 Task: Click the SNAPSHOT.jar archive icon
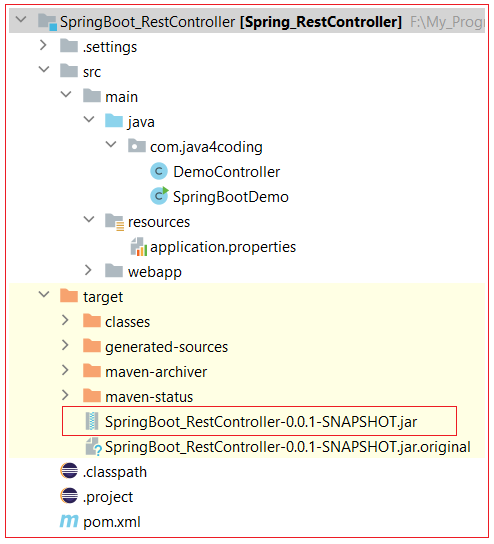pyautogui.click(x=92, y=421)
